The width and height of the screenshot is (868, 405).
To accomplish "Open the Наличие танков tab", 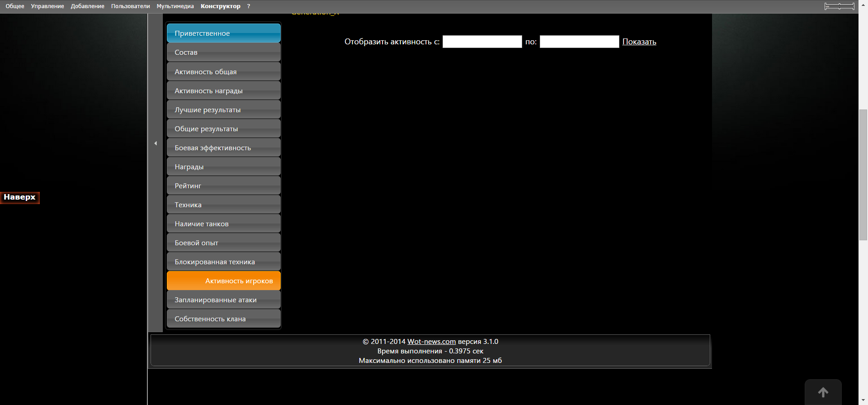I will point(223,224).
